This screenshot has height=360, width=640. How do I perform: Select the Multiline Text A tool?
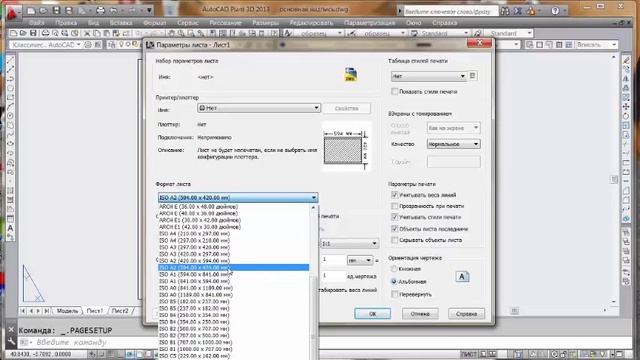pyautogui.click(x=11, y=228)
